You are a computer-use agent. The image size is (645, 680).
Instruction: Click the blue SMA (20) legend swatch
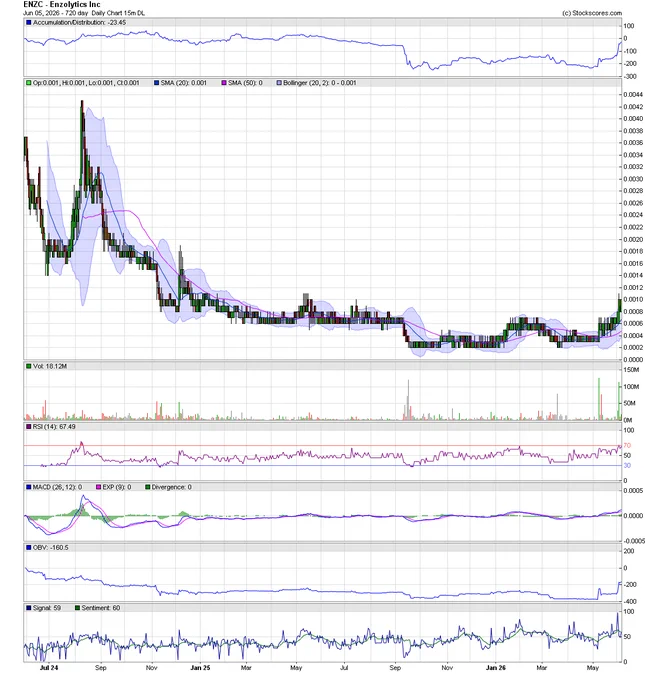coord(157,83)
